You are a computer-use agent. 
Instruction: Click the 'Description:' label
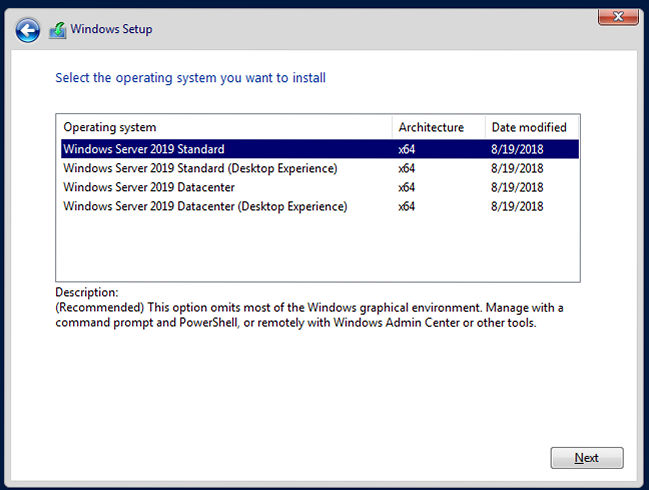[x=87, y=292]
